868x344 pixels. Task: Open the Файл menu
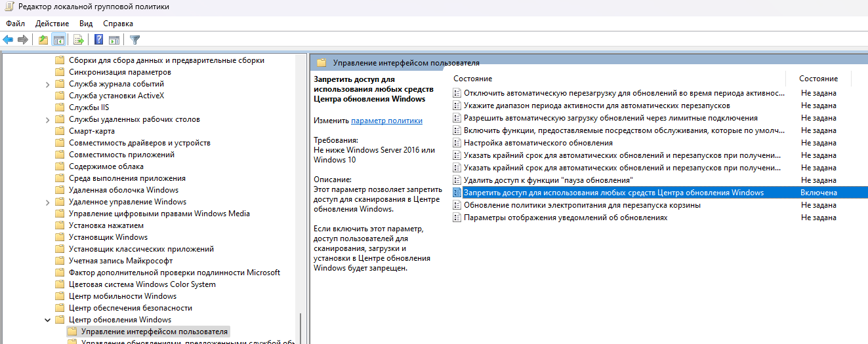[16, 24]
